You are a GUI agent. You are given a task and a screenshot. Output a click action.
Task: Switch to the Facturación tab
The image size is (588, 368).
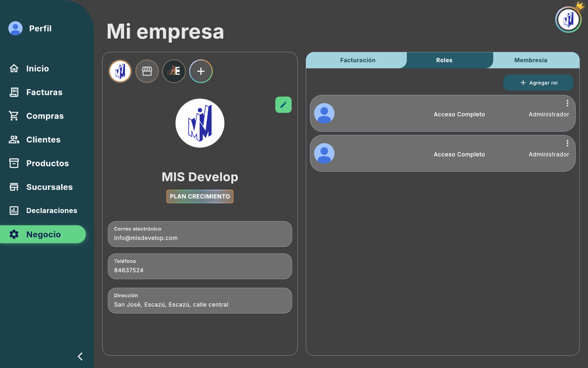[357, 60]
